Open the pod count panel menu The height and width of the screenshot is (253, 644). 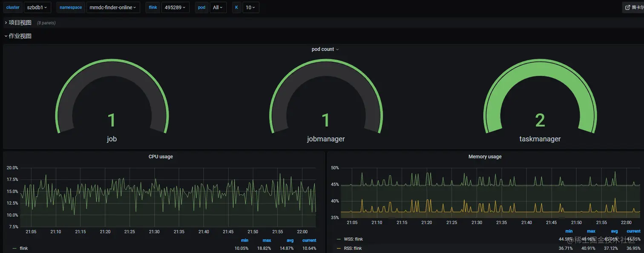tap(325, 49)
